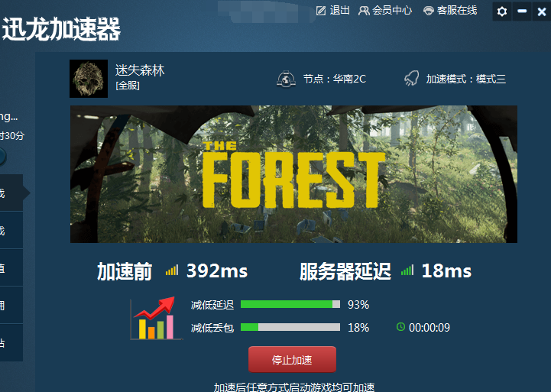Screen dimensions: 551x392
Task: Click the 服务器延迟 label
Action: click(345, 271)
